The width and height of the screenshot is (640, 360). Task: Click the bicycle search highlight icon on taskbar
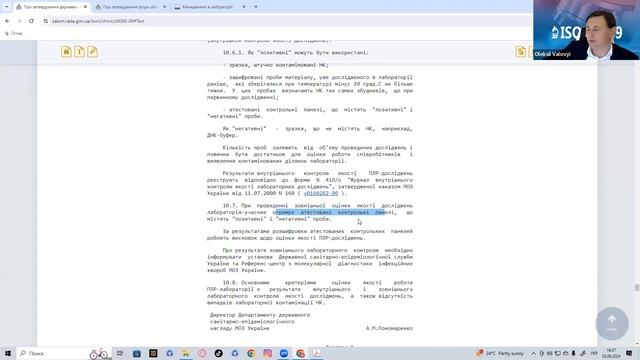click(x=99, y=353)
